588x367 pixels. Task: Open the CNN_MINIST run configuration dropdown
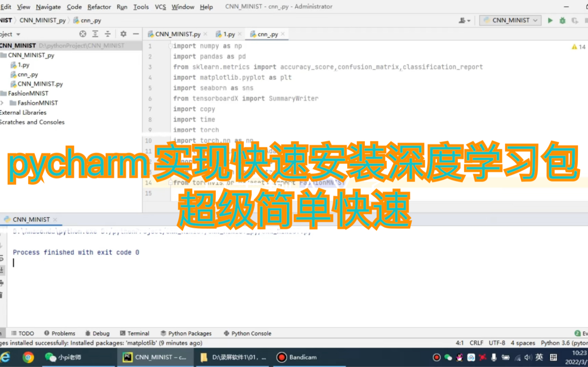click(x=510, y=20)
